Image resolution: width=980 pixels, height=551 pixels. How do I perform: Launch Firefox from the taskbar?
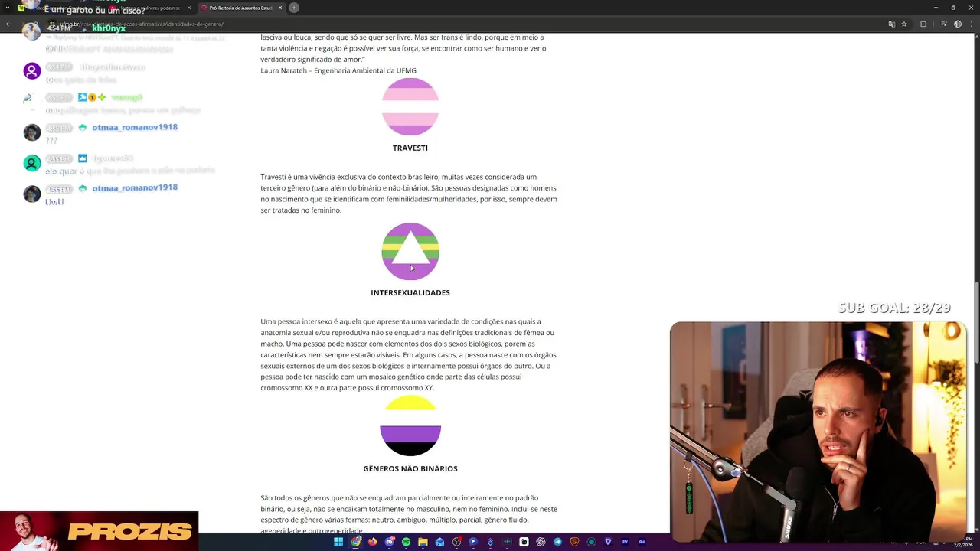(372, 542)
